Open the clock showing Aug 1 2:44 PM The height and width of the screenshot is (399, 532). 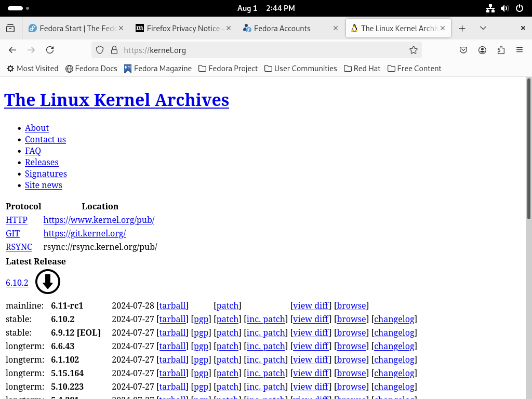tap(266, 8)
